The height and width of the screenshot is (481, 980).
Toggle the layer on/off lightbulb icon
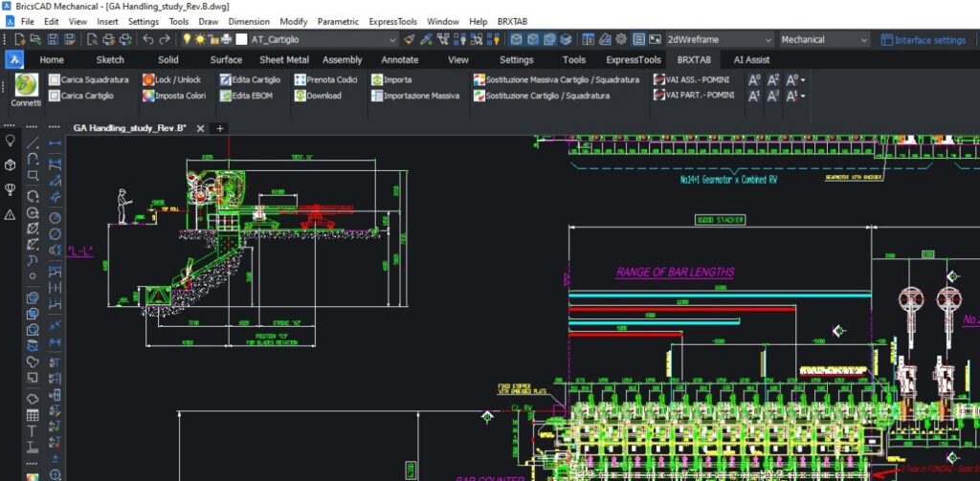point(188,39)
